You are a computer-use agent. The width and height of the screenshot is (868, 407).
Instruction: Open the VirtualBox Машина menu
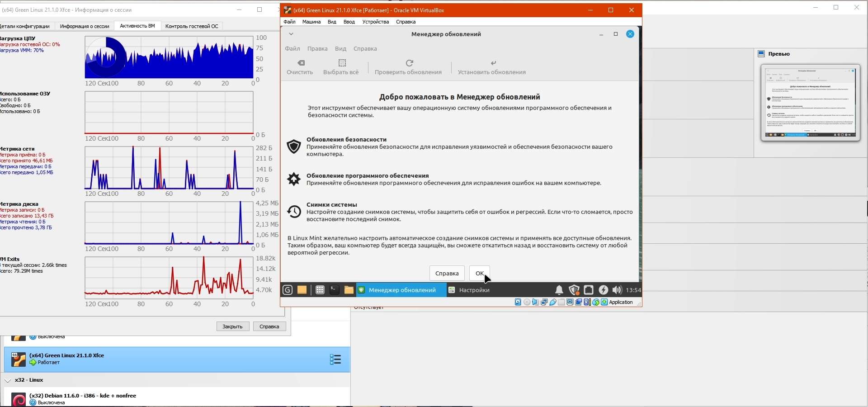click(x=311, y=22)
